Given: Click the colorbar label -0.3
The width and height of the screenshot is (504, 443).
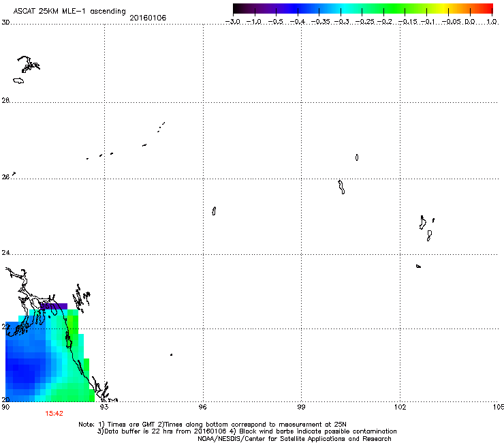Looking at the screenshot, I should pyautogui.click(x=341, y=22).
